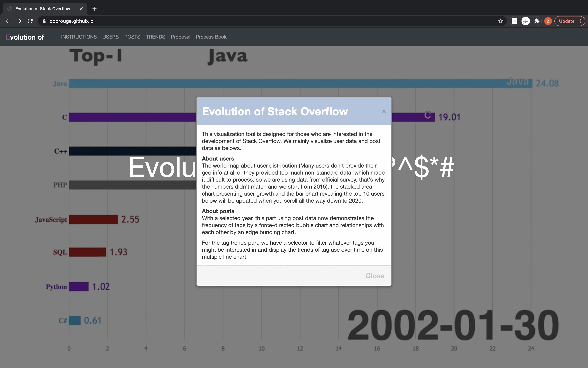Viewport: 588px width, 368px height.
Task: Dismiss the modal with the × icon
Action: coord(384,111)
